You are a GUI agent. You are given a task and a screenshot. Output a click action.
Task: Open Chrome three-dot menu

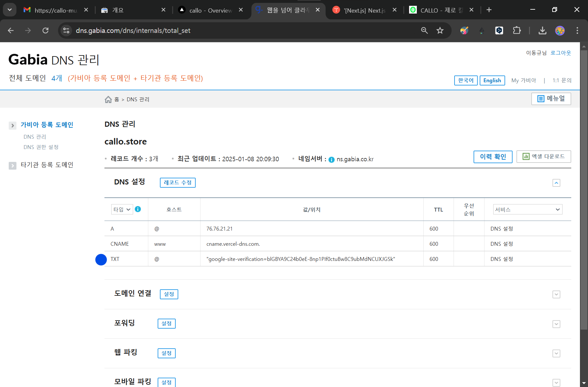[577, 31]
